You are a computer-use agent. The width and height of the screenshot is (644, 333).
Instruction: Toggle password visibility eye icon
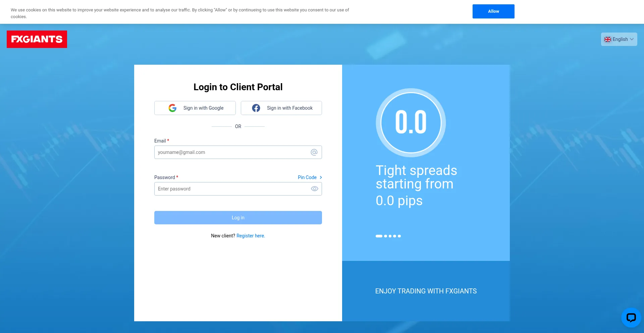tap(314, 189)
